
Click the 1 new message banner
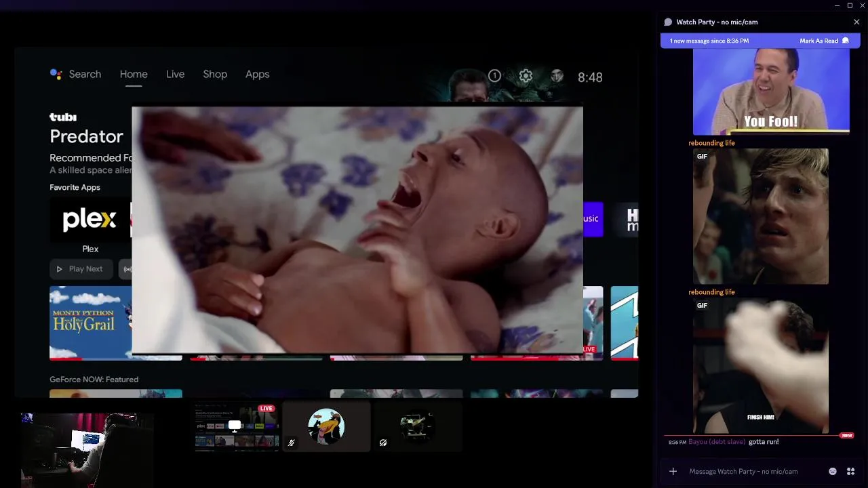[760, 41]
